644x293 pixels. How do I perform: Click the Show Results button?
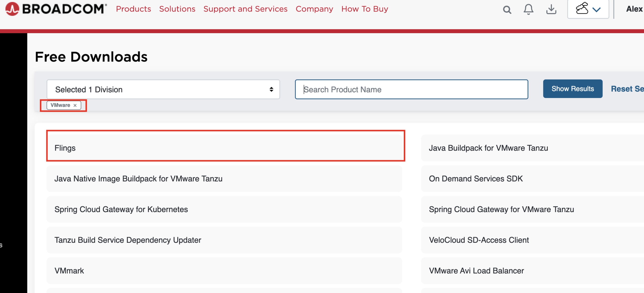(573, 88)
